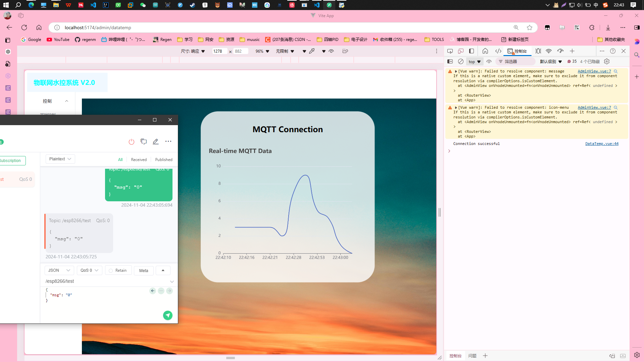The width and height of the screenshot is (644, 362).
Task: Open the AdminView.vue:7 link for message warning
Action: tap(594, 71)
